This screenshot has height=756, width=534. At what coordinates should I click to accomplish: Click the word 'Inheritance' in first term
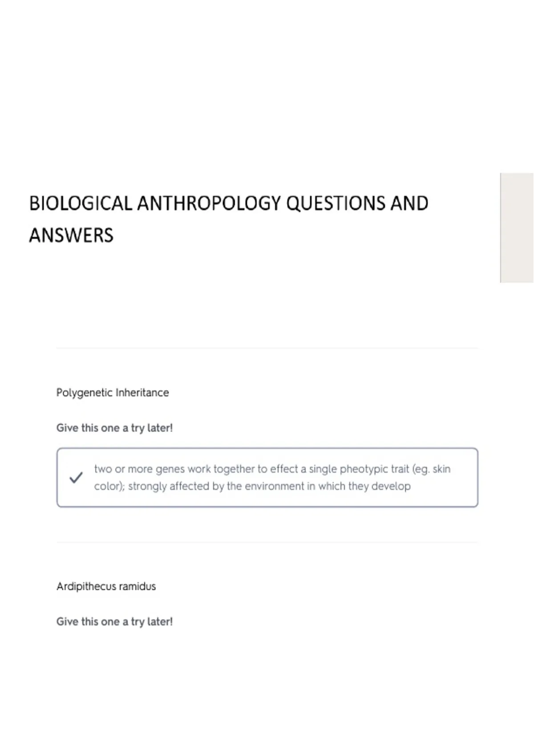point(142,393)
